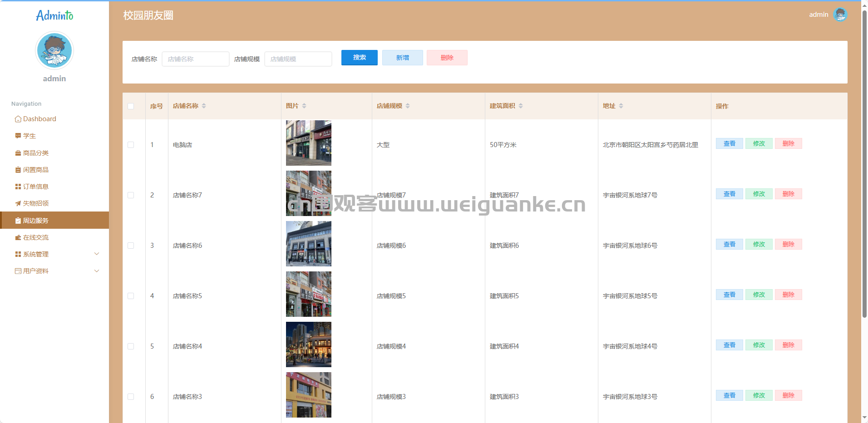
Task: Click 修改 for 店铺名称4 row
Action: (759, 345)
